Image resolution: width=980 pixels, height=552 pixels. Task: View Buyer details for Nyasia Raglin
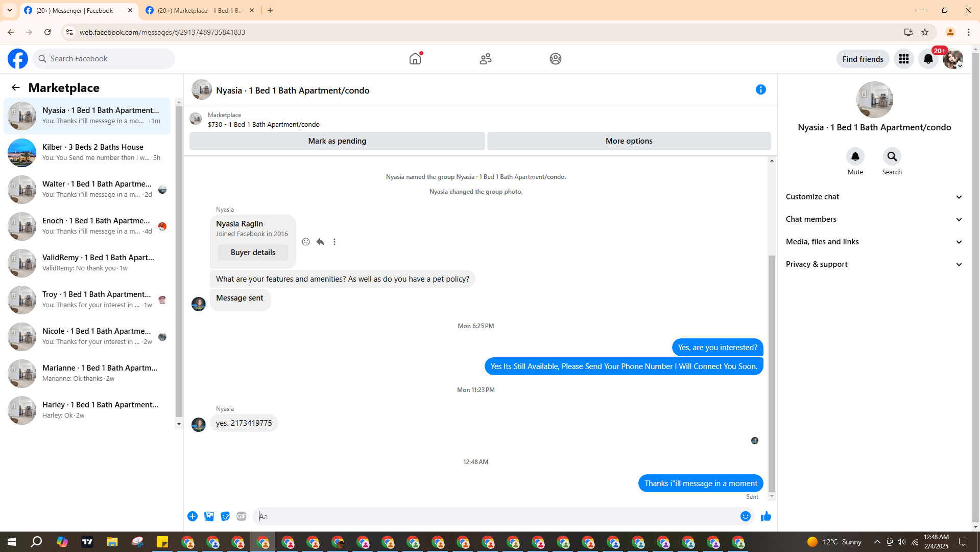(x=253, y=252)
